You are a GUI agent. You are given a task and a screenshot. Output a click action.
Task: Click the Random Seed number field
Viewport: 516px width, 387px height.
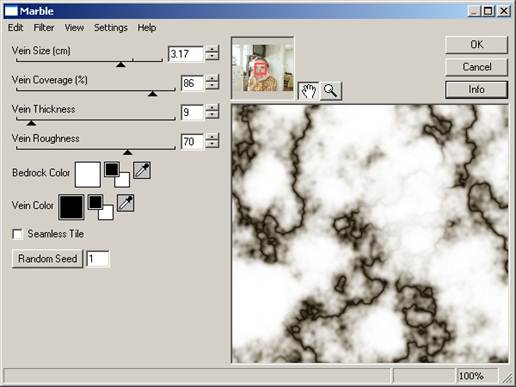tap(98, 259)
